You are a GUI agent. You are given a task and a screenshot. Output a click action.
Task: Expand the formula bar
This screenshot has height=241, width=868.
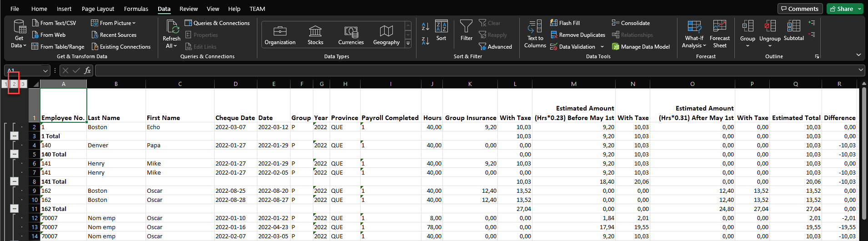click(861, 70)
